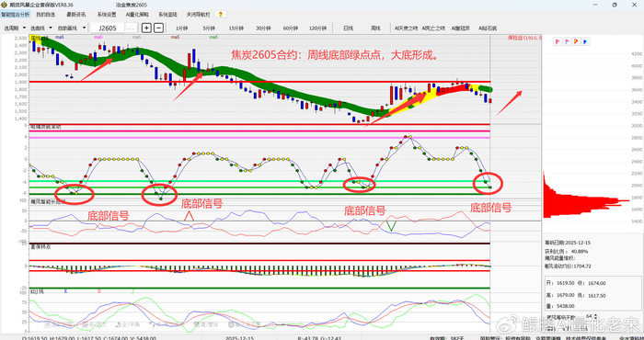Open the 我的自选 menu
The image size is (644, 340).
[x=45, y=15]
